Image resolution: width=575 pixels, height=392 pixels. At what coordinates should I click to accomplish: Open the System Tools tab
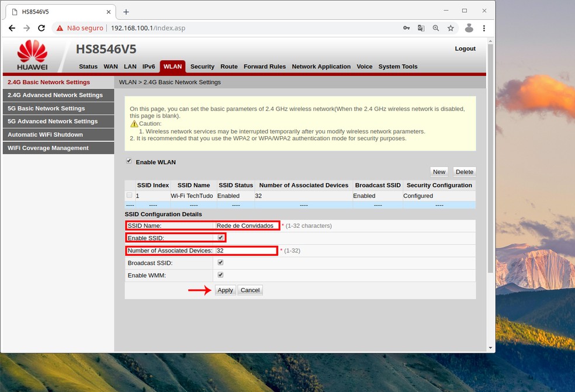398,67
